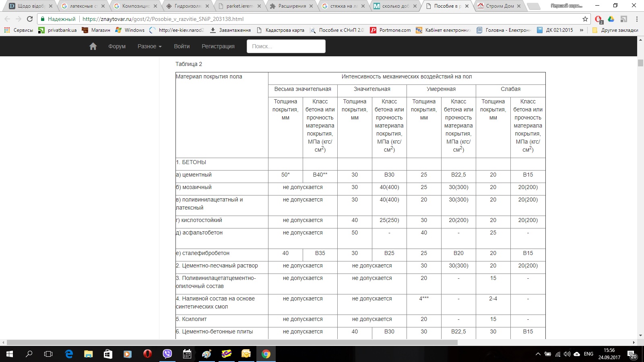The image size is (644, 362).
Task: Open Viber from the taskbar
Action: pos(167,354)
